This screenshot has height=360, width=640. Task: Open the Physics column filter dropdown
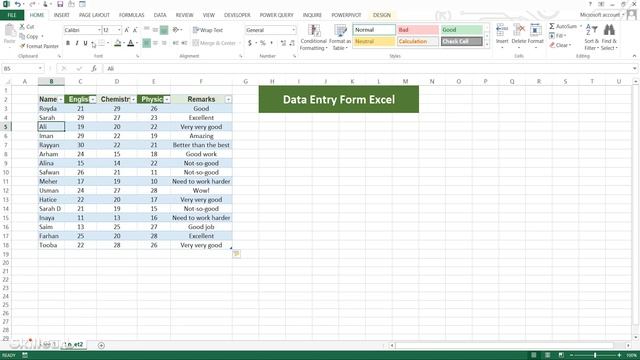coord(167,100)
